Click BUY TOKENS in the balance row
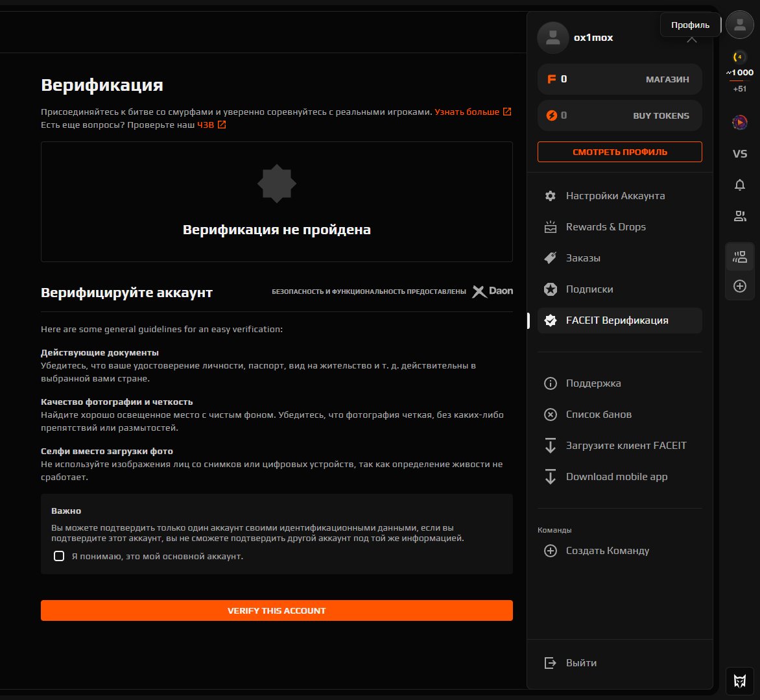The image size is (760, 700). point(661,115)
